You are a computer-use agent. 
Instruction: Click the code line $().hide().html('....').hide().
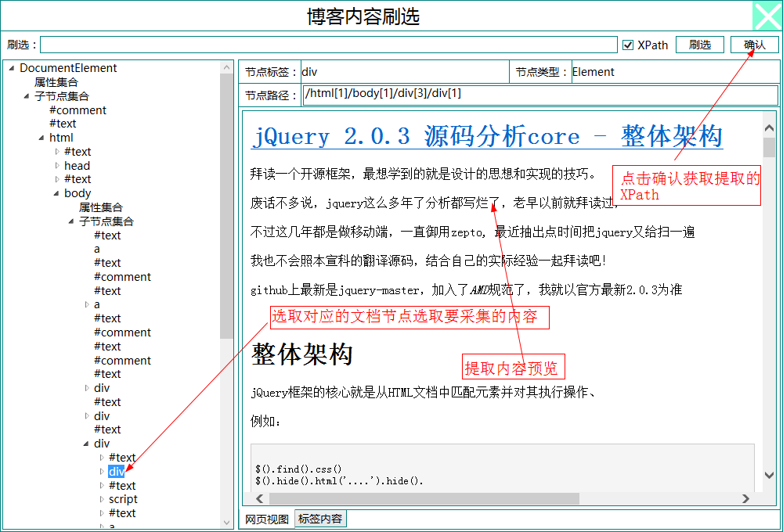tap(339, 481)
